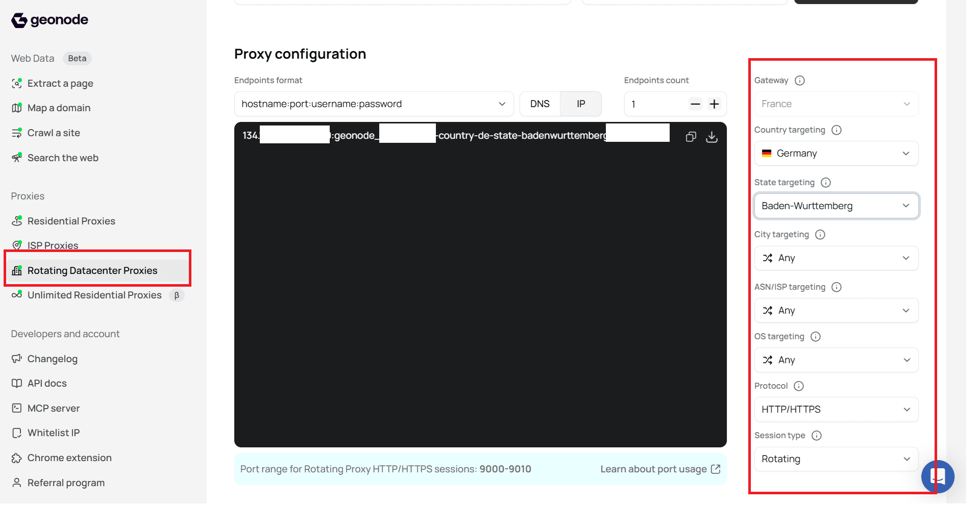The height and width of the screenshot is (505, 980).
Task: Show Gateway info tooltip
Action: pos(800,81)
